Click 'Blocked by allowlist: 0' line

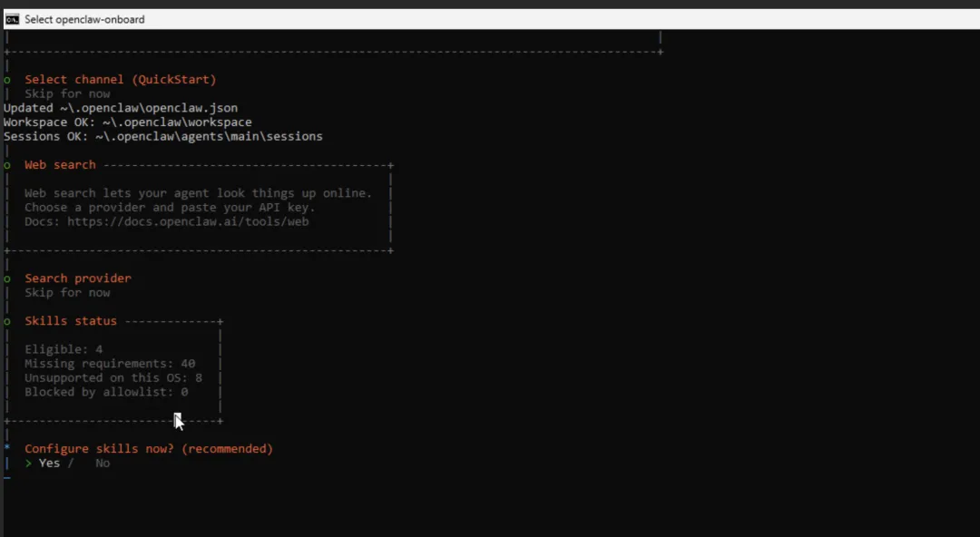[106, 392]
